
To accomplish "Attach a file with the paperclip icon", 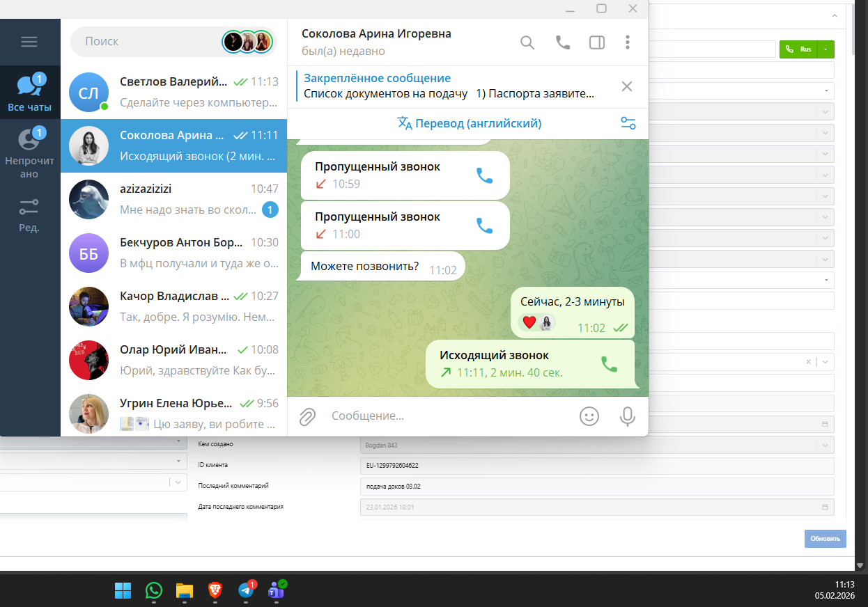I will click(307, 416).
